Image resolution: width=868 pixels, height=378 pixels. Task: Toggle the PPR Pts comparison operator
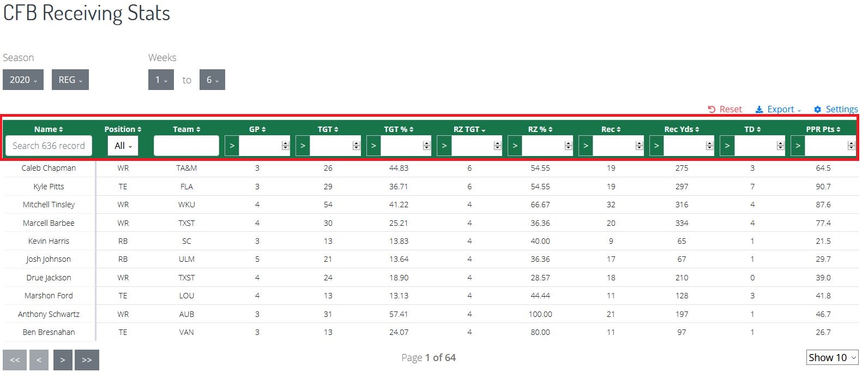[798, 146]
